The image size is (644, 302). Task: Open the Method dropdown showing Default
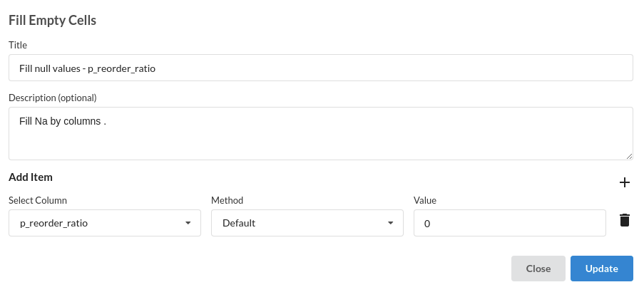point(307,223)
